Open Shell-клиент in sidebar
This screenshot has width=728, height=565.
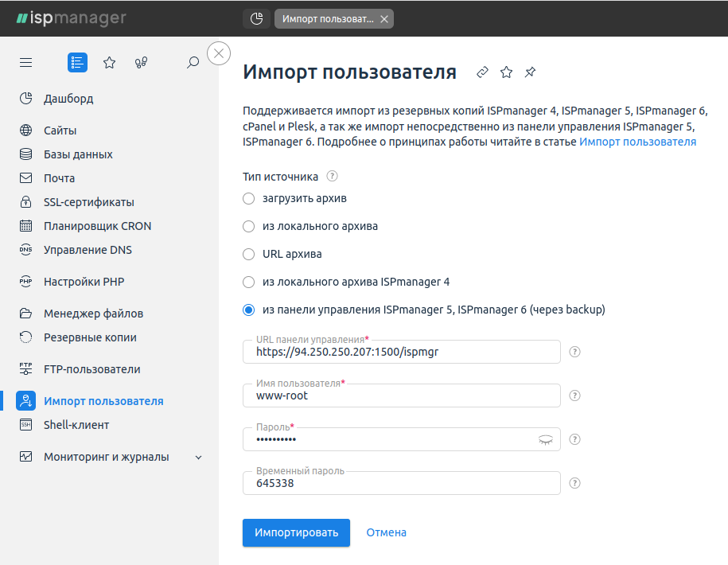[76, 425]
